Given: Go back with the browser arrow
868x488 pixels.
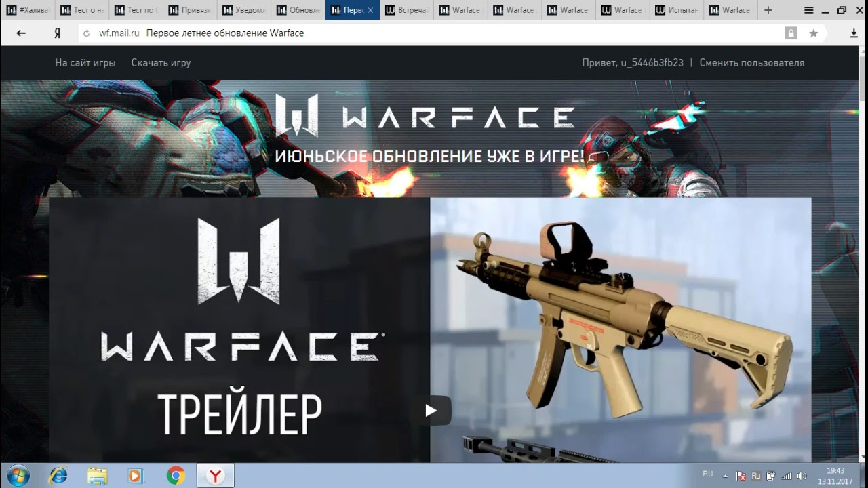Looking at the screenshot, I should click(x=21, y=33).
